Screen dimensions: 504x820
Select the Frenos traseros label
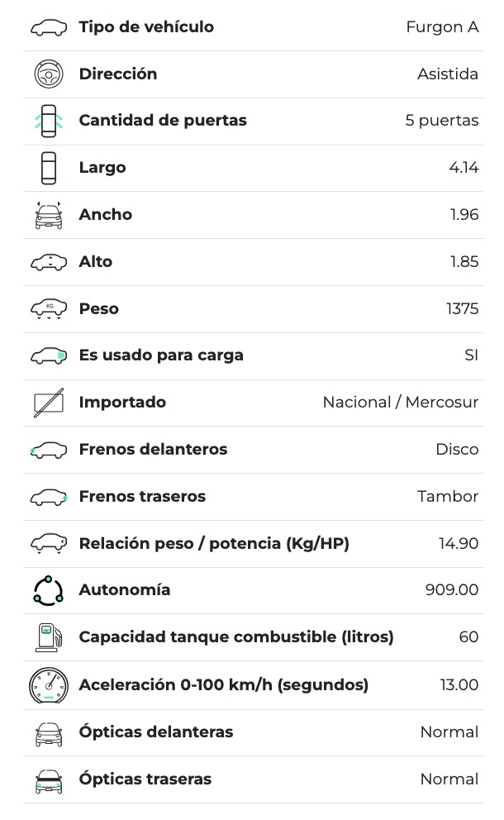[142, 497]
